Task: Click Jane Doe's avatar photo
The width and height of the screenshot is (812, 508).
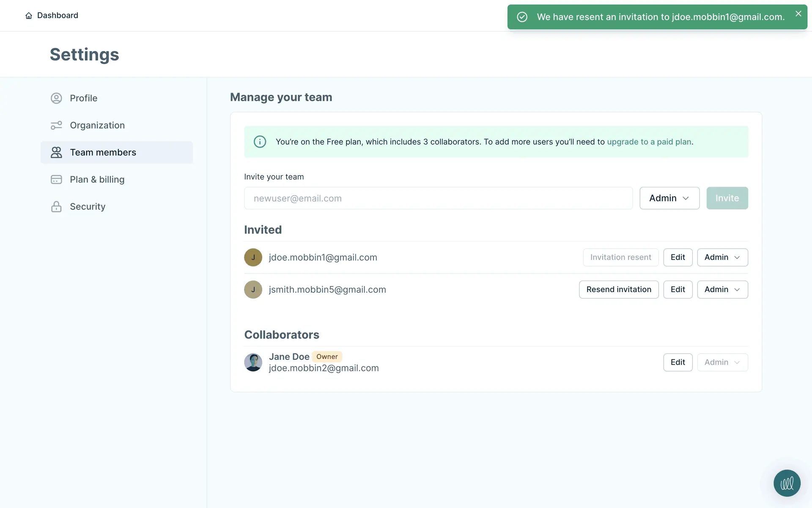Action: coord(253,362)
